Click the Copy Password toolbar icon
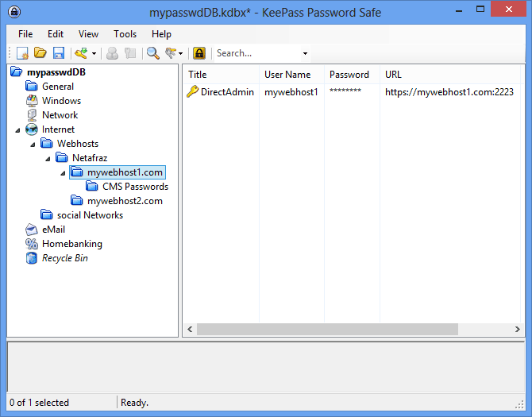The width and height of the screenshot is (532, 417). click(130, 53)
